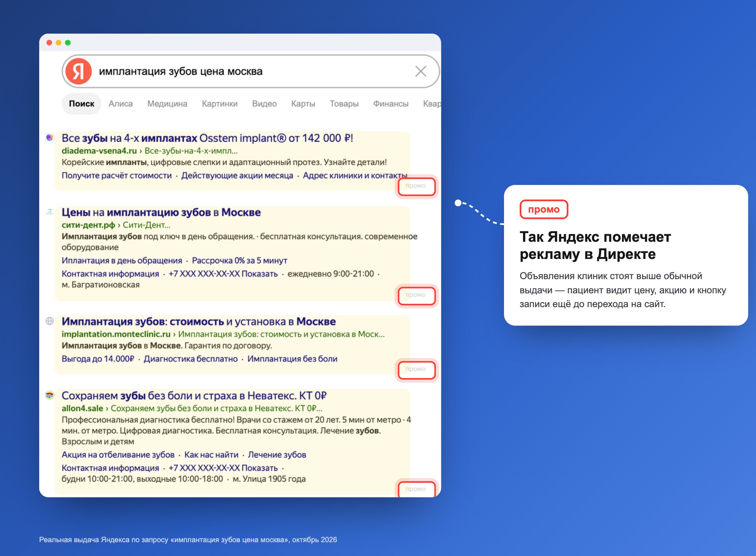
Task: Open the Медицина tab
Action: (167, 104)
